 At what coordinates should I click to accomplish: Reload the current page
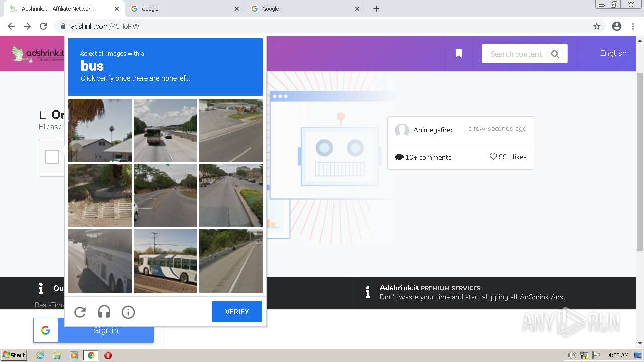pos(43,26)
